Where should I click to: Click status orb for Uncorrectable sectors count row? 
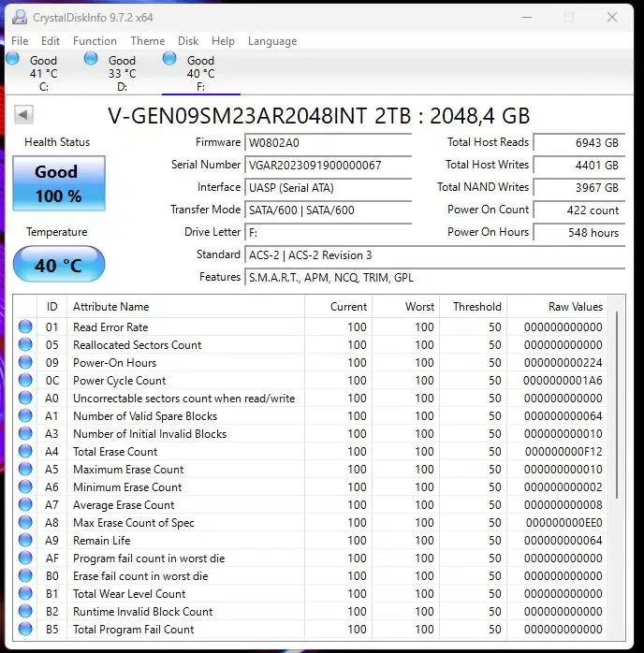click(25, 398)
